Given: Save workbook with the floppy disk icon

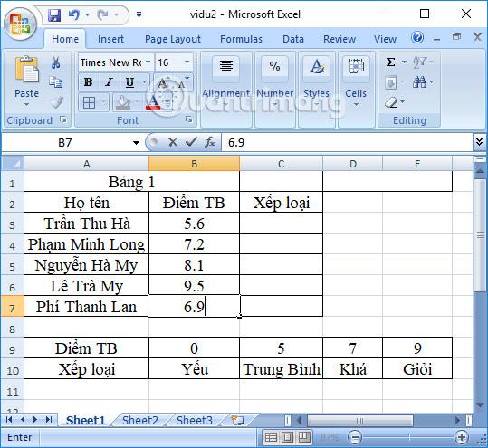Looking at the screenshot, I should [x=54, y=14].
